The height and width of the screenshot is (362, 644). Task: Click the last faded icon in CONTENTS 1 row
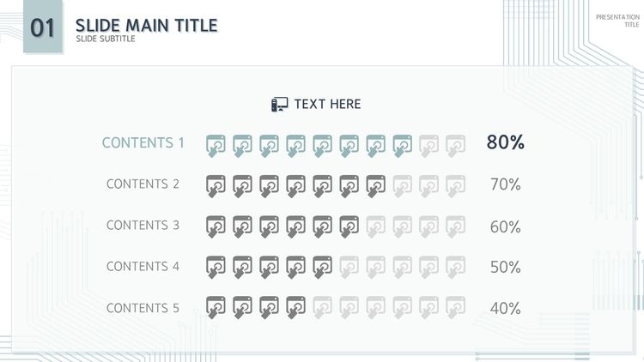(455, 146)
